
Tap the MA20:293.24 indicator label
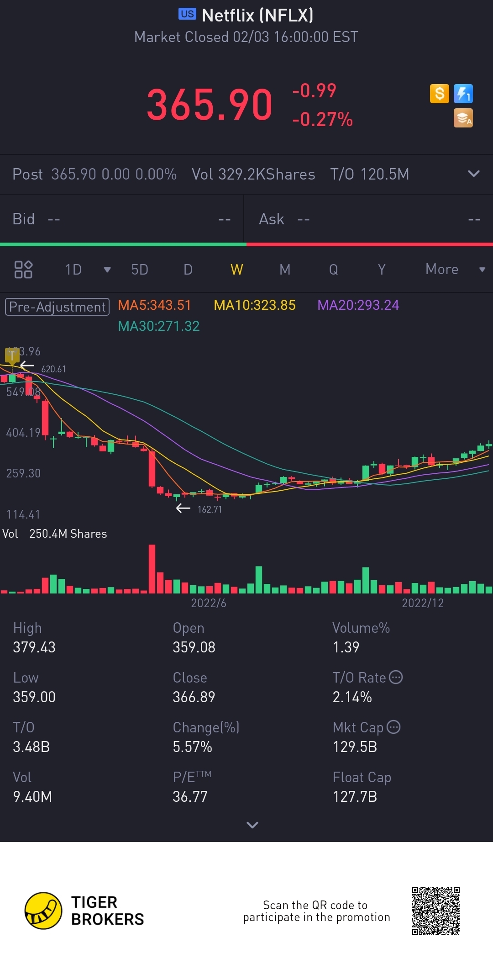point(358,305)
